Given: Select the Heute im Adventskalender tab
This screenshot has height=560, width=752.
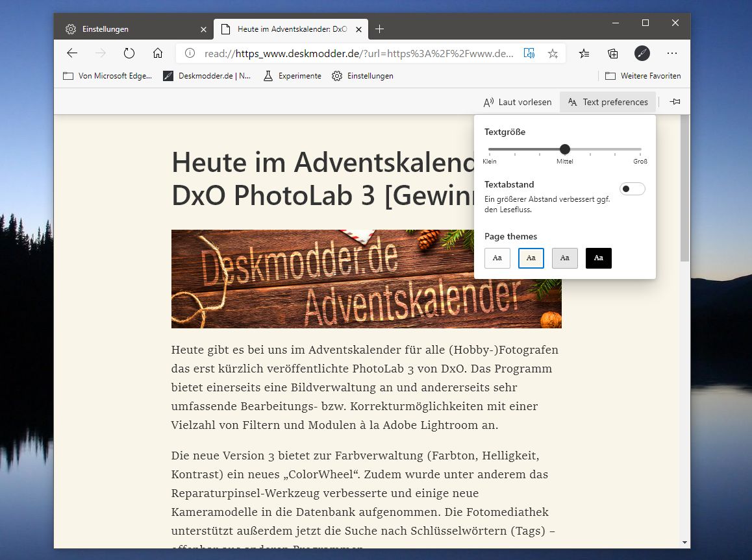Looking at the screenshot, I should (291, 29).
